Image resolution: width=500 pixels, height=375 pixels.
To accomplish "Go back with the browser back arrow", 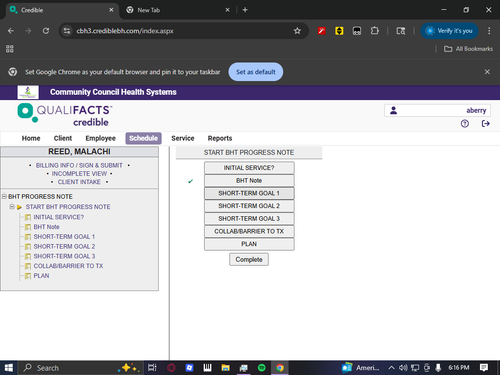I will click(11, 31).
